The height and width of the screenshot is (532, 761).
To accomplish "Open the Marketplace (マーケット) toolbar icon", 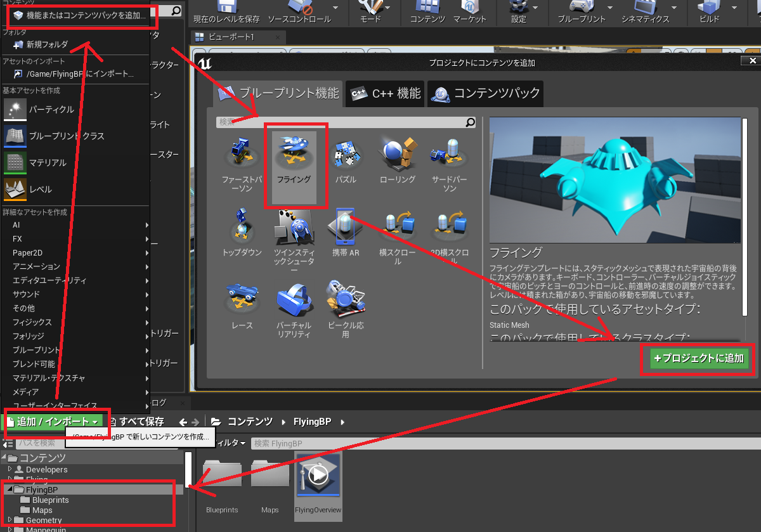I will point(470,6).
